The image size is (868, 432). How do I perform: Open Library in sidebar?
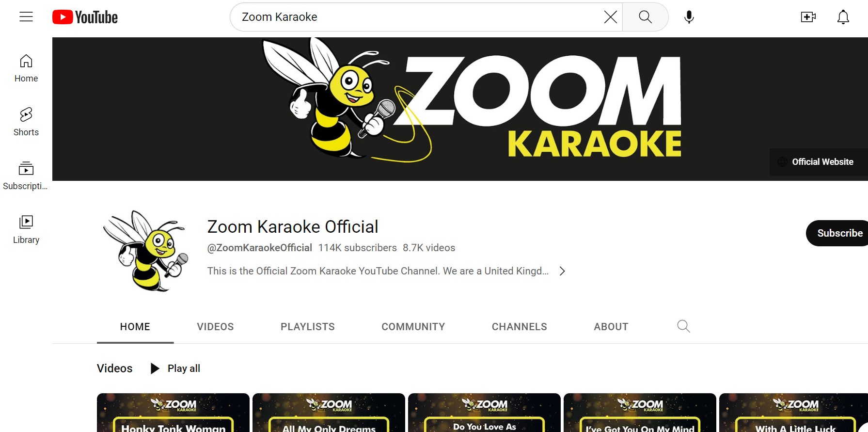click(26, 230)
